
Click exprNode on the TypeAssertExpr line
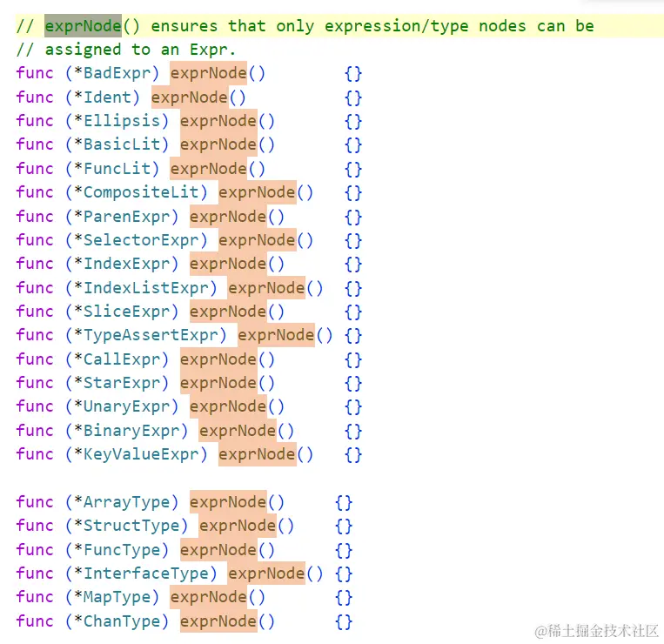point(276,335)
